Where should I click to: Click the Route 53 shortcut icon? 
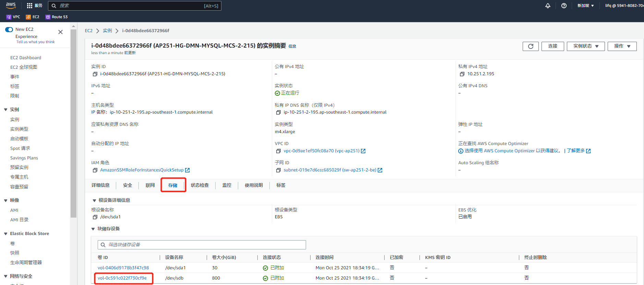pyautogui.click(x=48, y=17)
